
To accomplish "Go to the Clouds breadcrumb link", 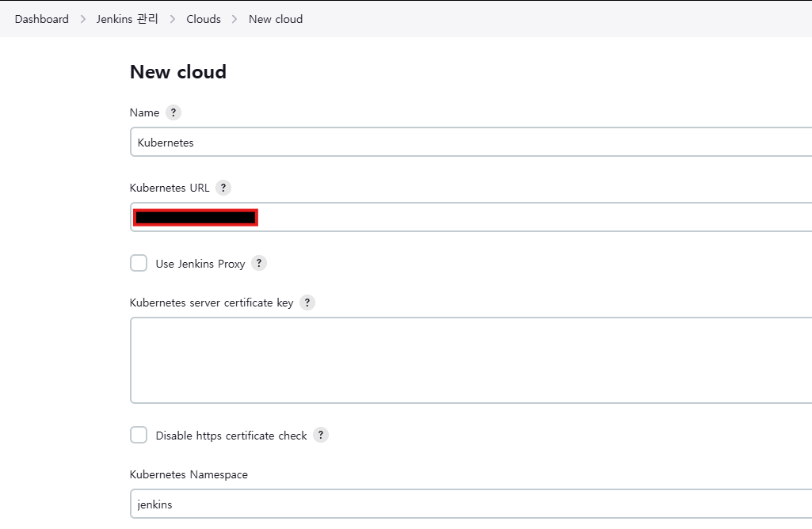I will point(203,18).
